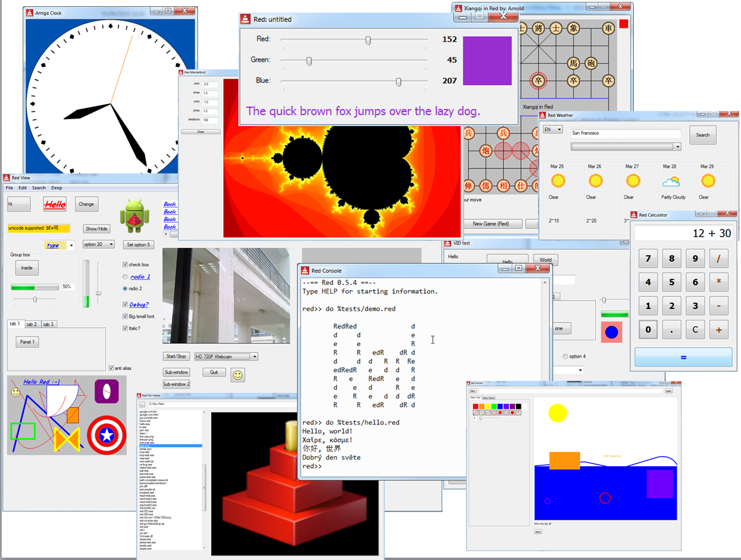Switch to 'tab 2' in Red View

pyautogui.click(x=31, y=324)
